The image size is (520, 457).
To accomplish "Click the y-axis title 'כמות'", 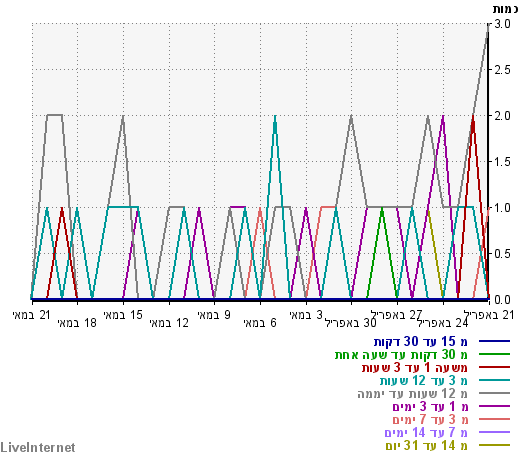I will coord(505,9).
